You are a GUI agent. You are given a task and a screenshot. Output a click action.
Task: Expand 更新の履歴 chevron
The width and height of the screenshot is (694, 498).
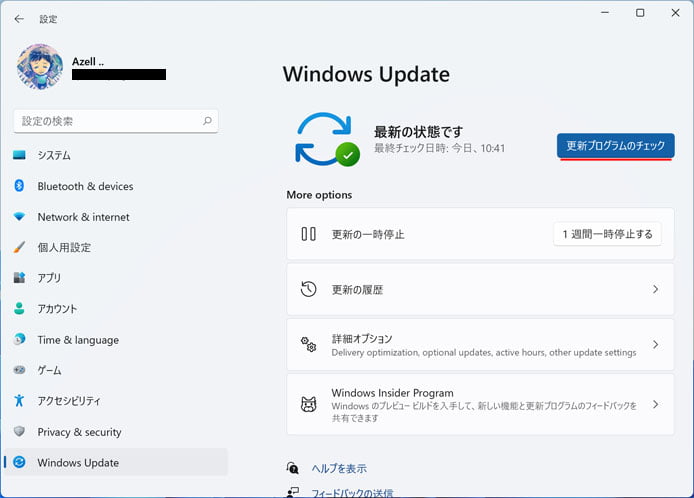655,289
